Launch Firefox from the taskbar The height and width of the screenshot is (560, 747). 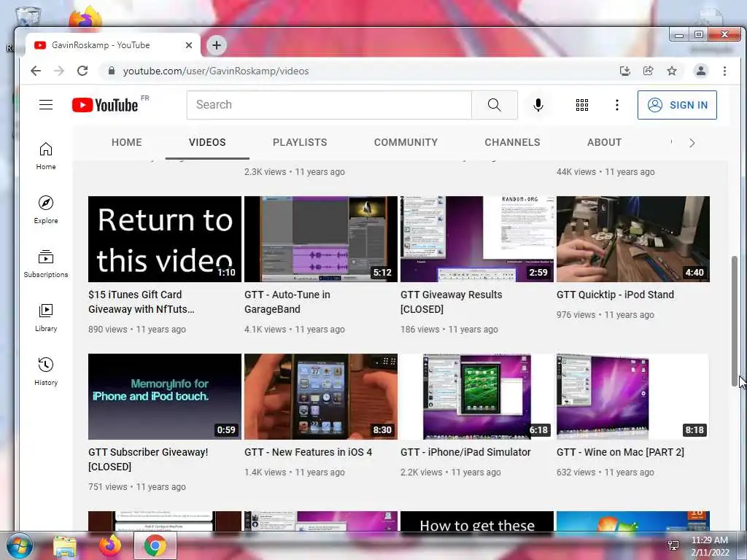point(110,545)
